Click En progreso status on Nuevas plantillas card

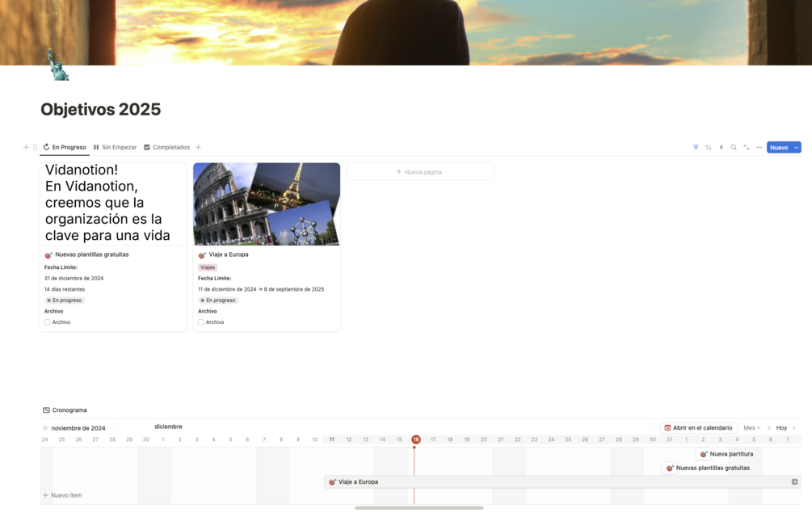pyautogui.click(x=65, y=300)
